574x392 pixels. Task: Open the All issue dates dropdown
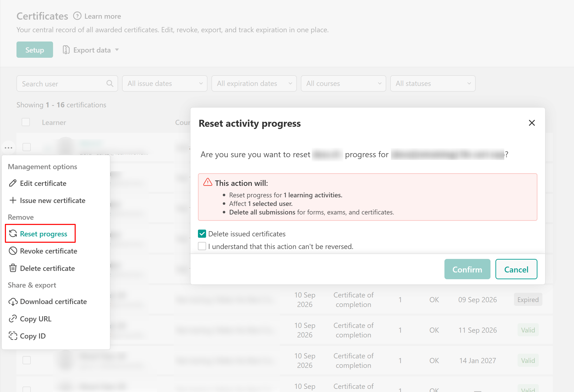coord(165,83)
